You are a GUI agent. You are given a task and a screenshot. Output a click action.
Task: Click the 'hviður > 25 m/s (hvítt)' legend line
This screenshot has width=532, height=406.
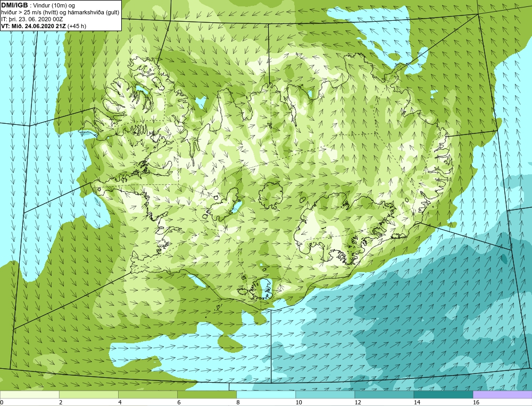(60, 12)
